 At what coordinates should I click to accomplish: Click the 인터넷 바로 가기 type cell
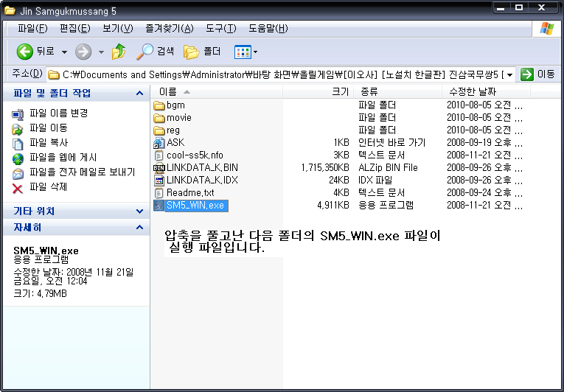point(392,143)
